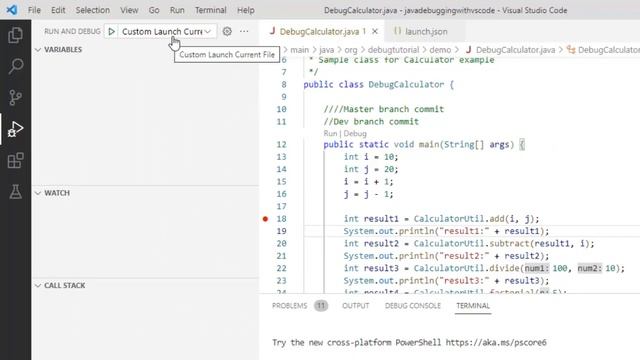Select the DebugCalculator.java breadcrumb segment

click(510, 50)
